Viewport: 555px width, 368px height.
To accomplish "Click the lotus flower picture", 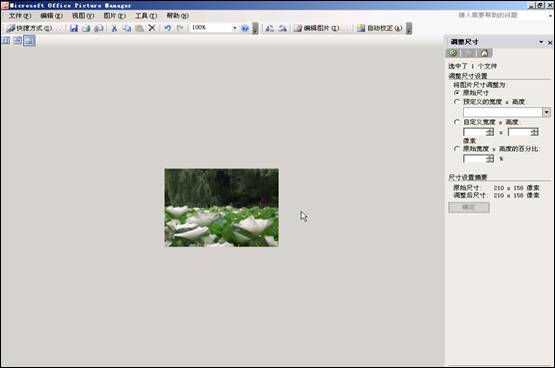I will pos(222,208).
